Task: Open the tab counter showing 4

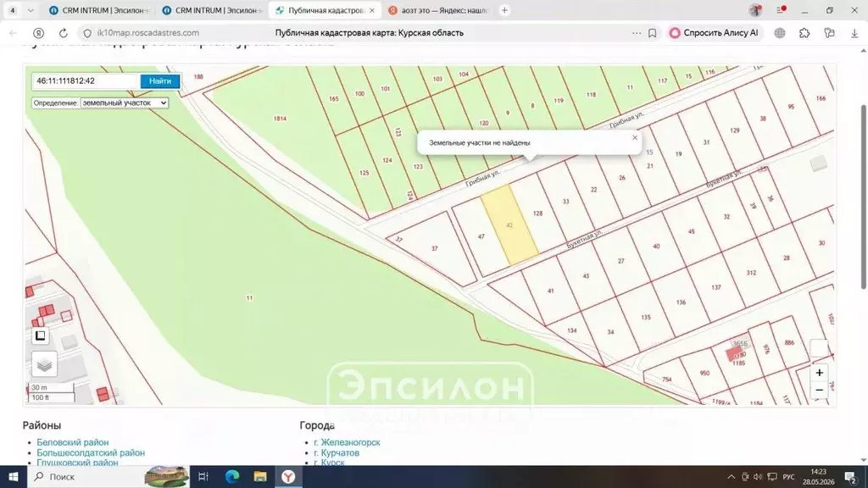Action: (12, 10)
